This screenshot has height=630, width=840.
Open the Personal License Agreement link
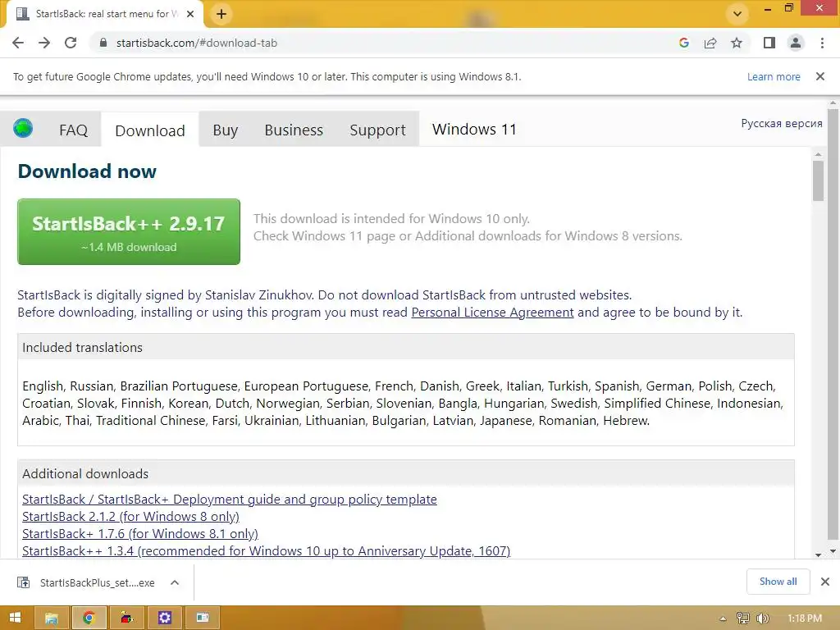coord(492,313)
